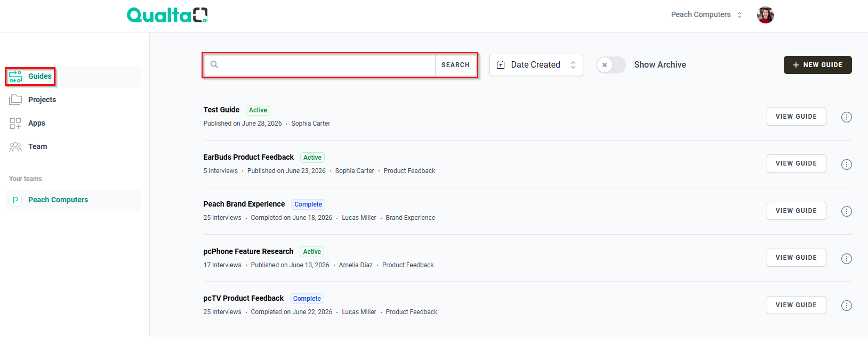The height and width of the screenshot is (337, 868).
Task: Click the Team people icon
Action: pos(15,147)
